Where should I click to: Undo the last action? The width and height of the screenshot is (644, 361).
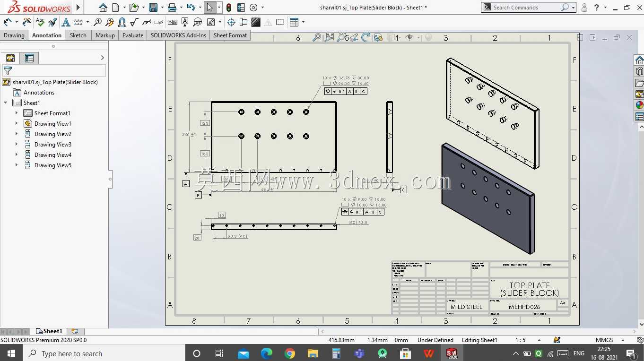pyautogui.click(x=191, y=8)
